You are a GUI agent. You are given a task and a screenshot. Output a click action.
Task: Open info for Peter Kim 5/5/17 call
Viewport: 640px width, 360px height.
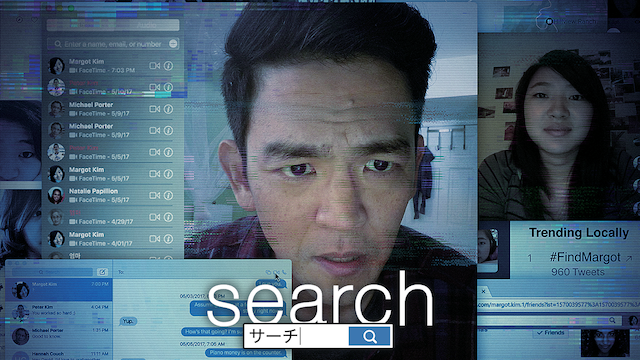(x=169, y=152)
